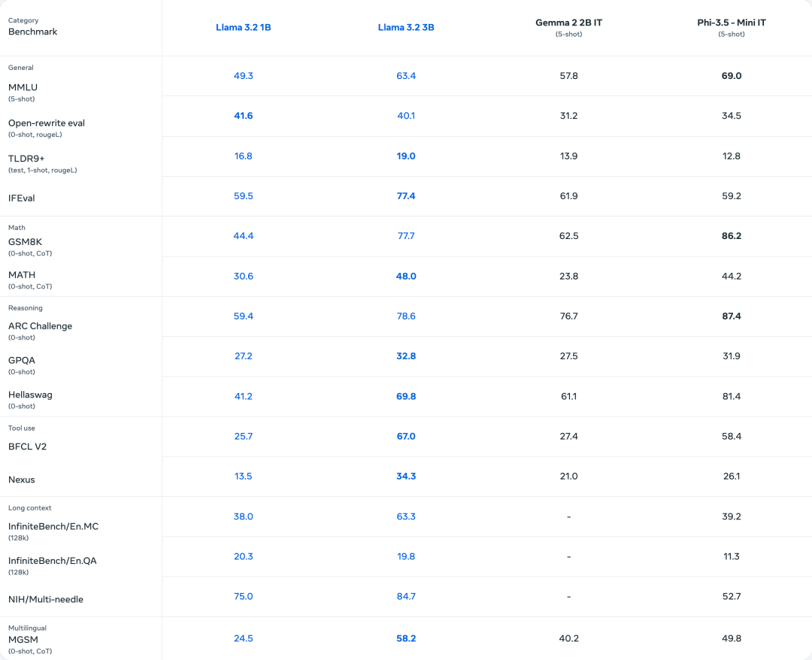Click the 49.3 MMLU score for Llama 1B

pyautogui.click(x=244, y=76)
